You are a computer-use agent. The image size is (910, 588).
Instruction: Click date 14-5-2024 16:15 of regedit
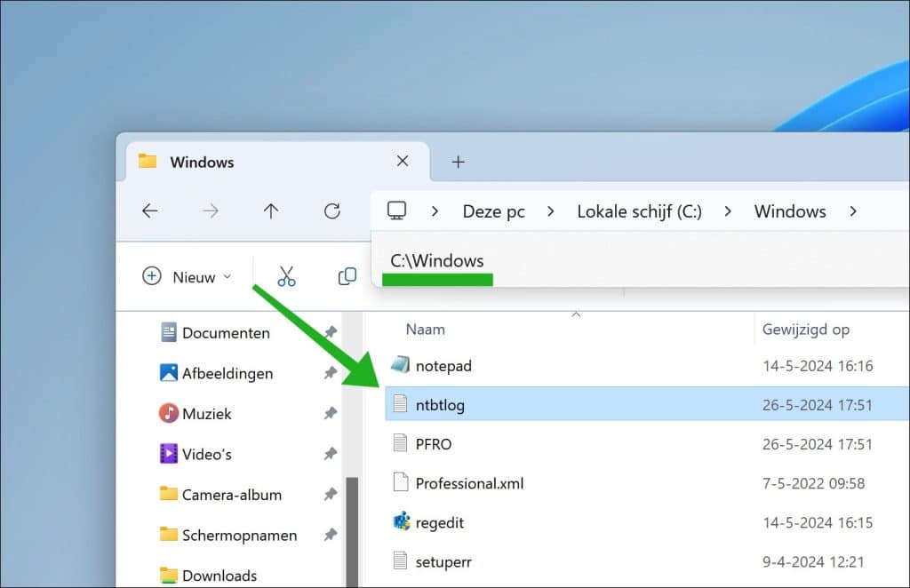818,522
